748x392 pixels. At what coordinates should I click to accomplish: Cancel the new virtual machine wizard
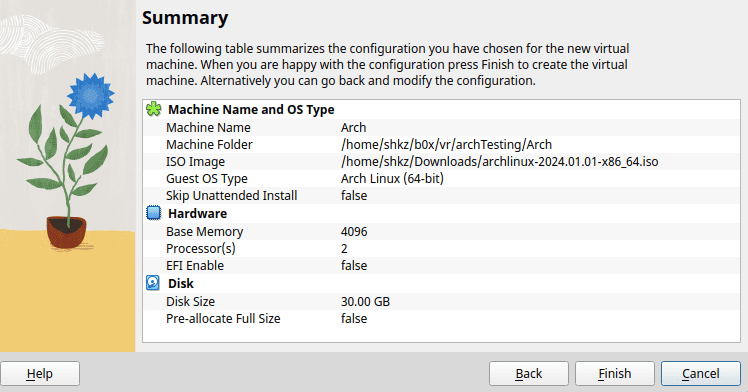click(700, 373)
